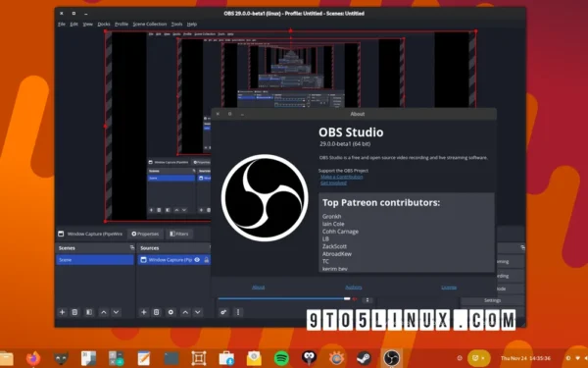This screenshot has height=368, width=588.
Task: Click the OBS Studio logo in About
Action: (265, 198)
